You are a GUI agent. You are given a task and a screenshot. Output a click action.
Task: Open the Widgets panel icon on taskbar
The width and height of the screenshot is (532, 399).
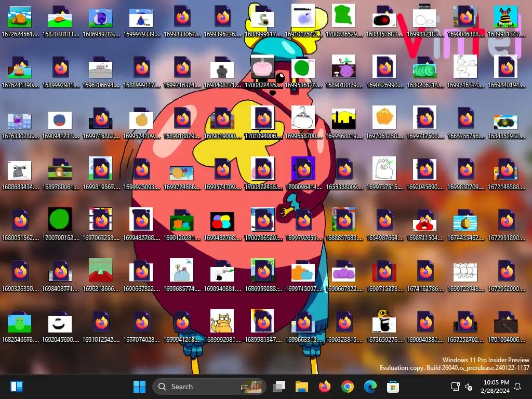(x=16, y=387)
